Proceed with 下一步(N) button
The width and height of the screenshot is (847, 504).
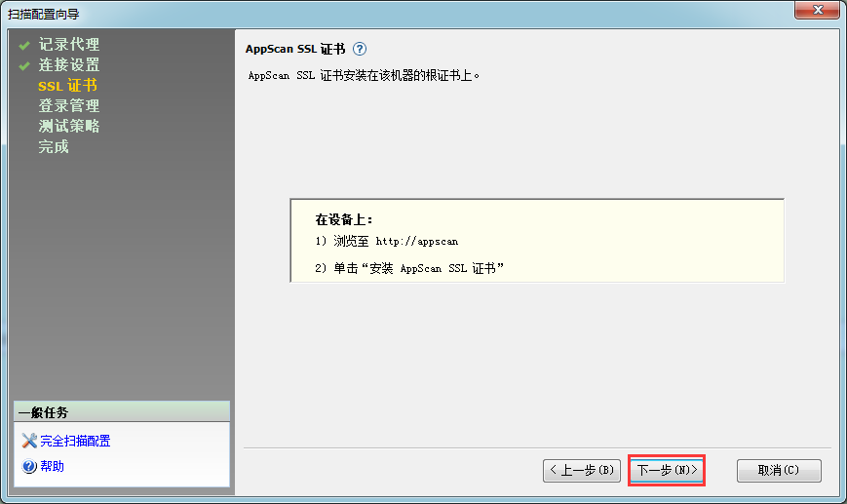pos(667,471)
